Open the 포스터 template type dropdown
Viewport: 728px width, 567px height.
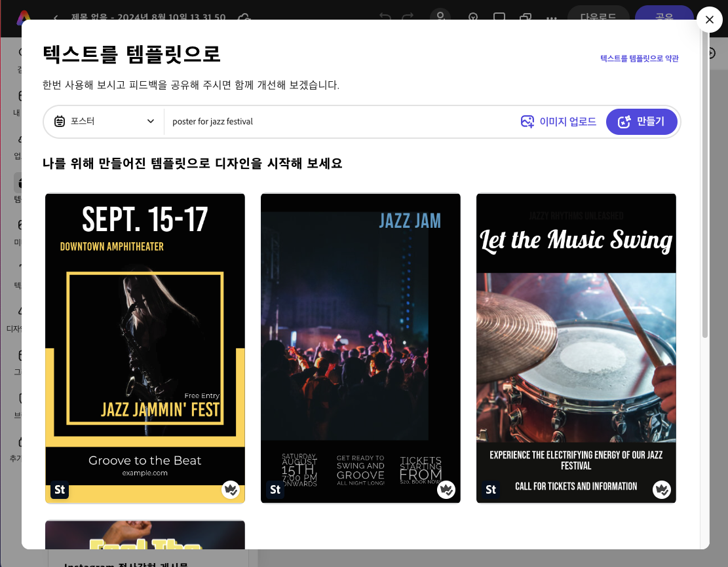tap(104, 122)
